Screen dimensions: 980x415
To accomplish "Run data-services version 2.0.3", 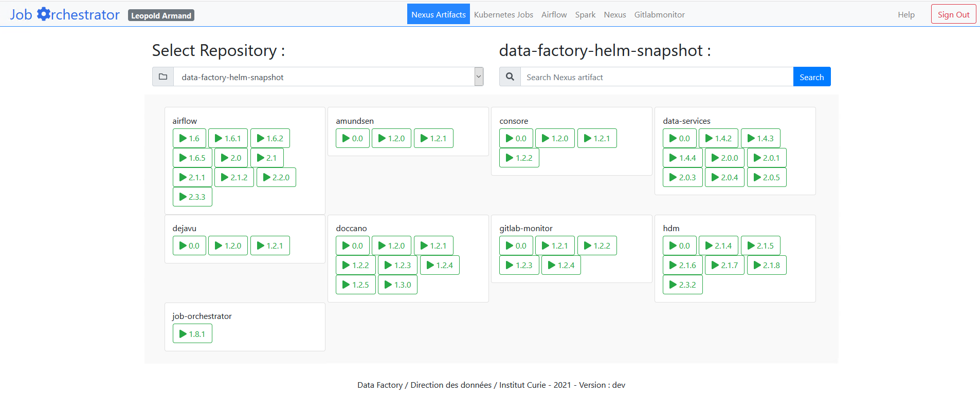I will 683,177.
